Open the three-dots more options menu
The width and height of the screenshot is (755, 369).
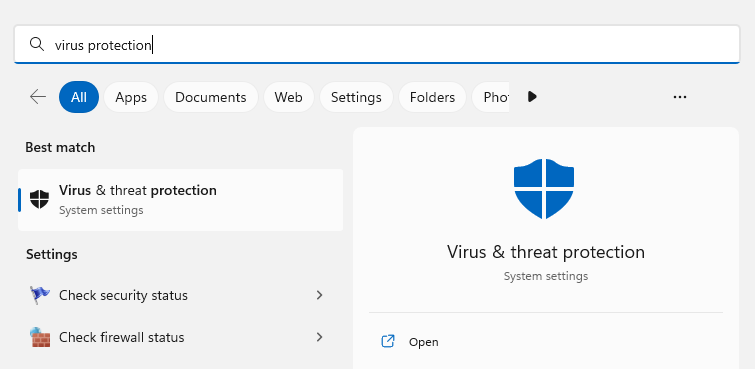pyautogui.click(x=679, y=97)
